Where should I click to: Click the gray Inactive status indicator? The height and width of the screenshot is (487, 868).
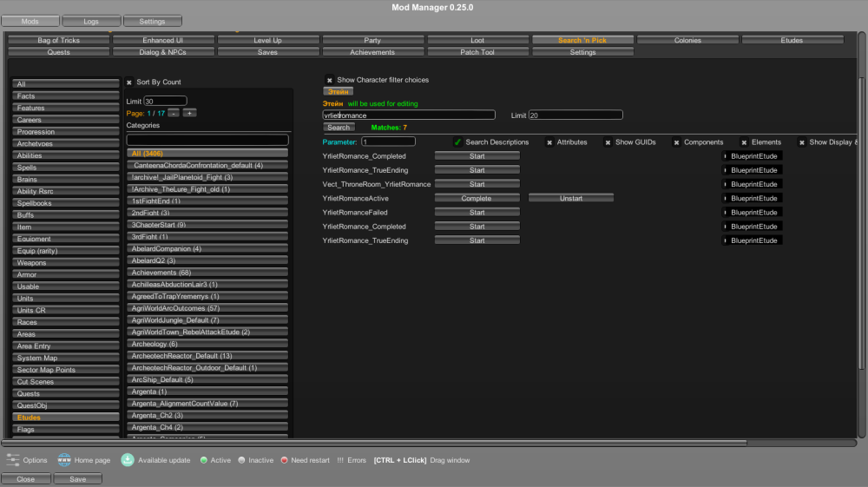(x=241, y=460)
